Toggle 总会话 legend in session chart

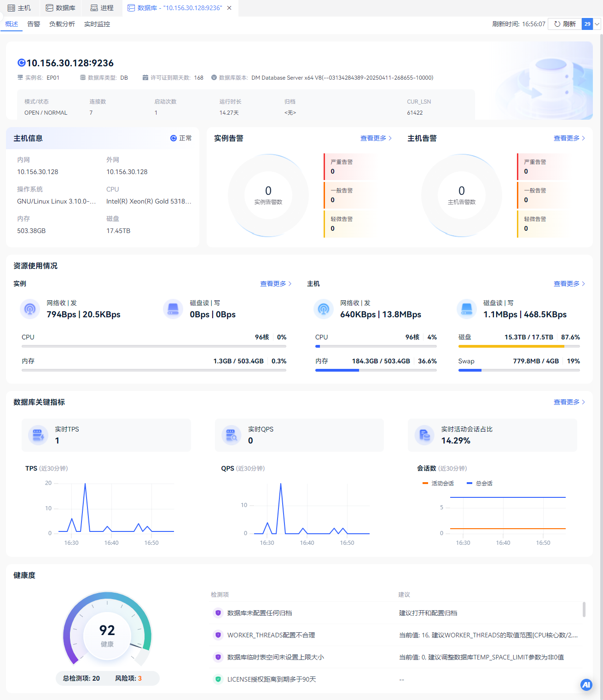[480, 483]
